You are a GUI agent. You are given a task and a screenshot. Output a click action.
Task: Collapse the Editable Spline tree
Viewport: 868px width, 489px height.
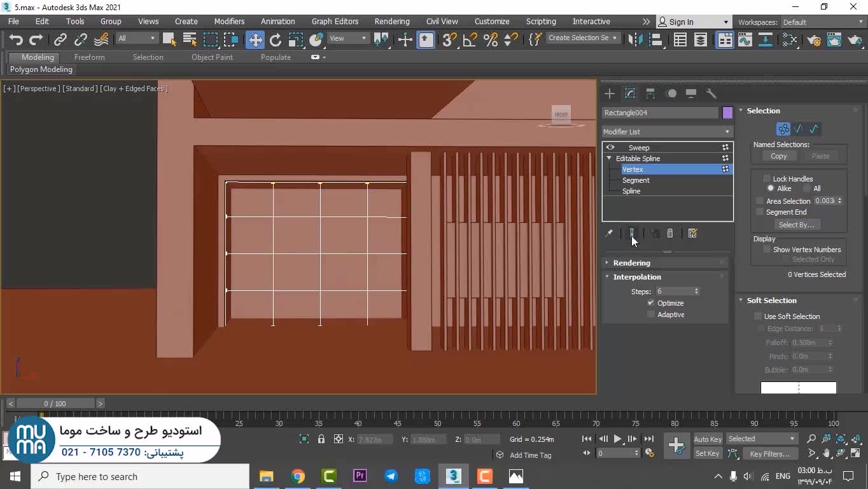609,159
